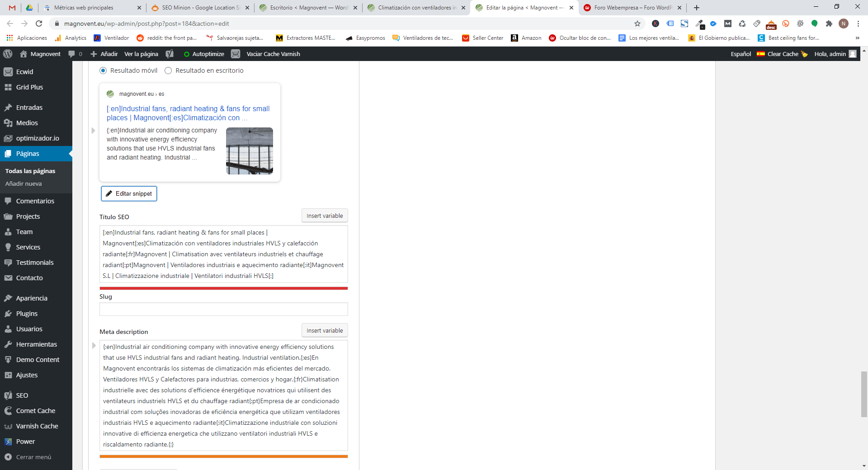The height and width of the screenshot is (470, 868).
Task: Open Añadir new content menu
Action: pos(104,54)
